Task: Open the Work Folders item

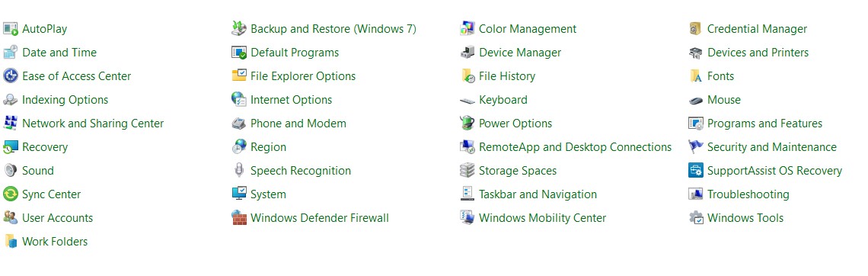Action: 55,242
